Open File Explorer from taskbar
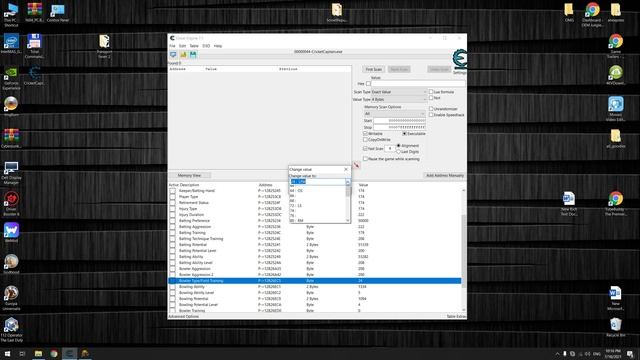640x360 pixels. [38, 353]
